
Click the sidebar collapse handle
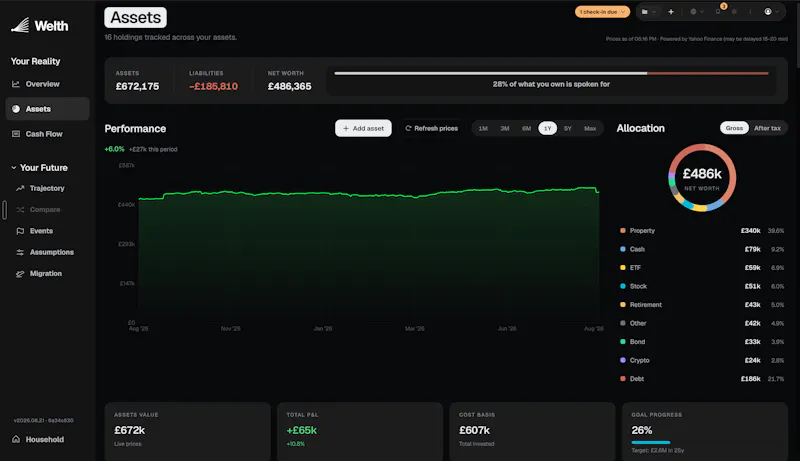click(x=5, y=210)
